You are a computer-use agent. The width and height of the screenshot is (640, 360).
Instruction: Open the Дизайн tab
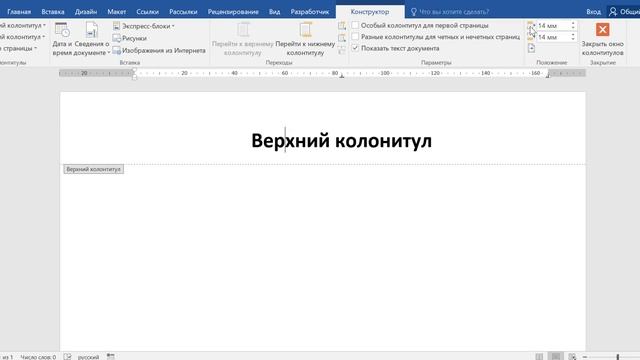(x=86, y=12)
